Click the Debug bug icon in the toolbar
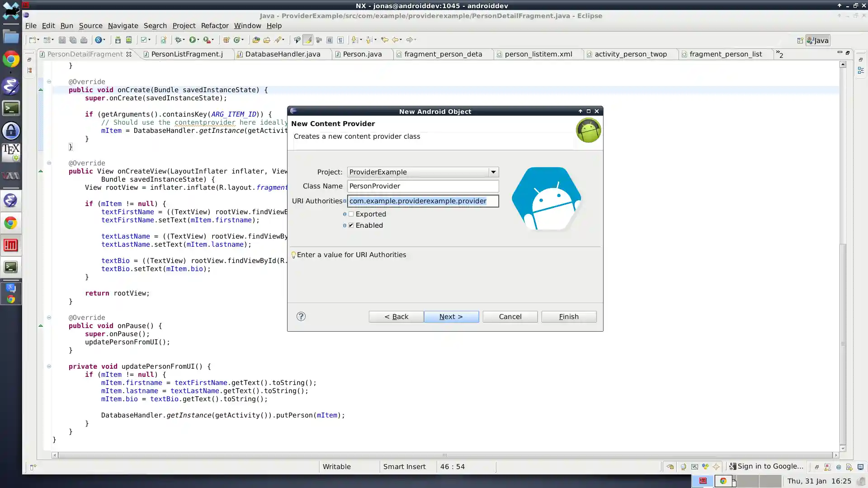Image resolution: width=868 pixels, height=488 pixels. 179,40
